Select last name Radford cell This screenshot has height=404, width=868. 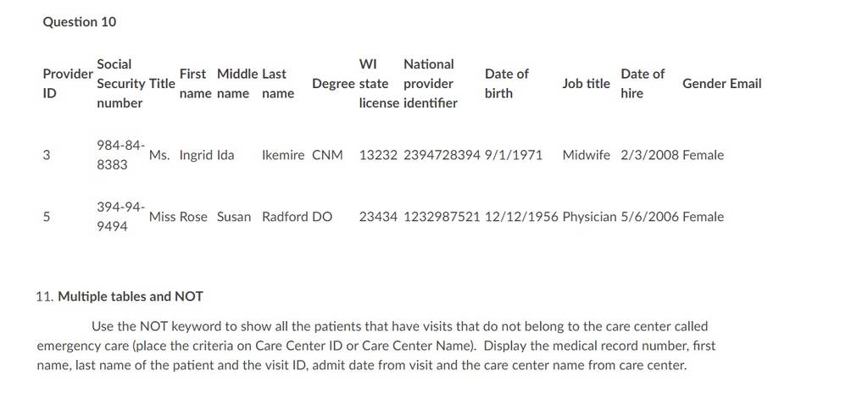(285, 216)
